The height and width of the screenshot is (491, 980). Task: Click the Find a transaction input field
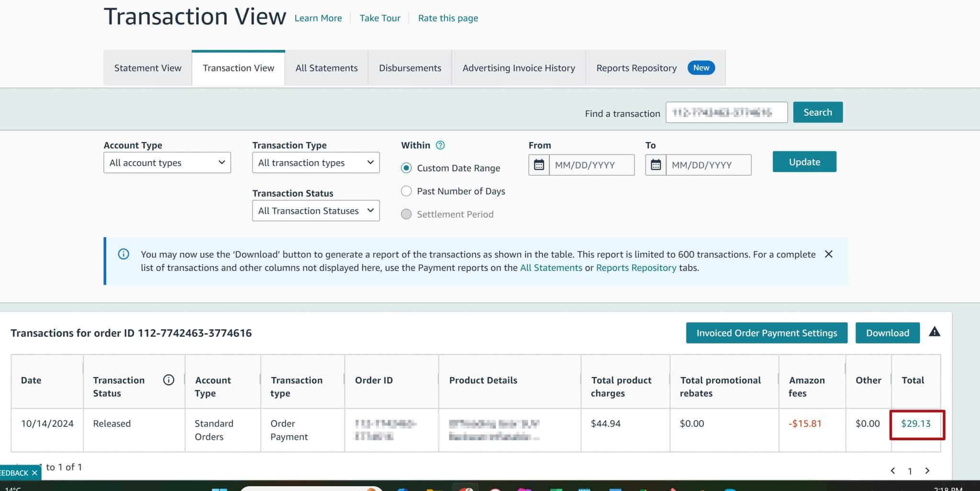[x=726, y=112]
